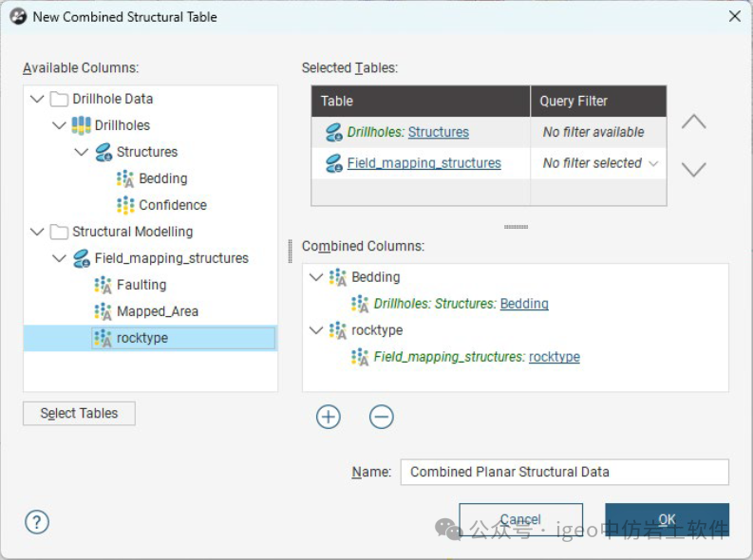Collapse the Bedding combined column group

tap(316, 277)
